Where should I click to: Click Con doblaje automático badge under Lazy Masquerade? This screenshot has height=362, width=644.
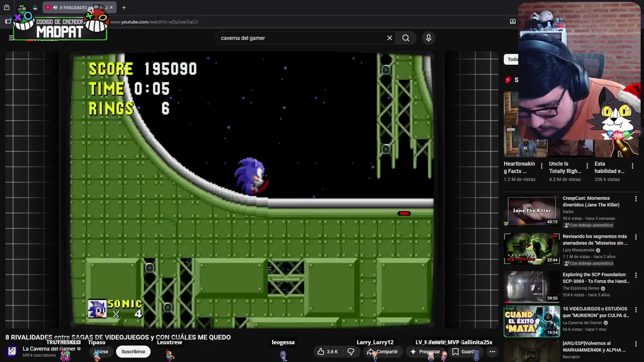[x=588, y=263]
